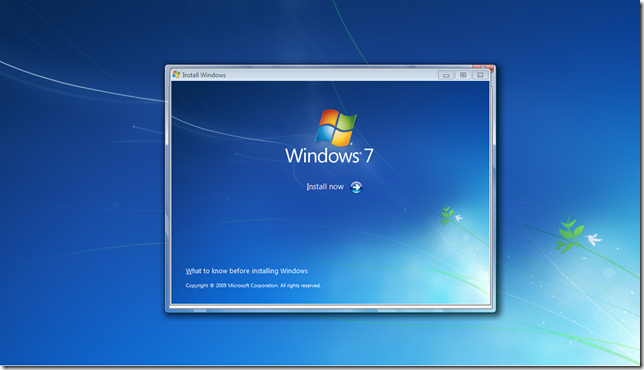Minimize the Install Windows dialog
The height and width of the screenshot is (370, 644).
point(446,75)
